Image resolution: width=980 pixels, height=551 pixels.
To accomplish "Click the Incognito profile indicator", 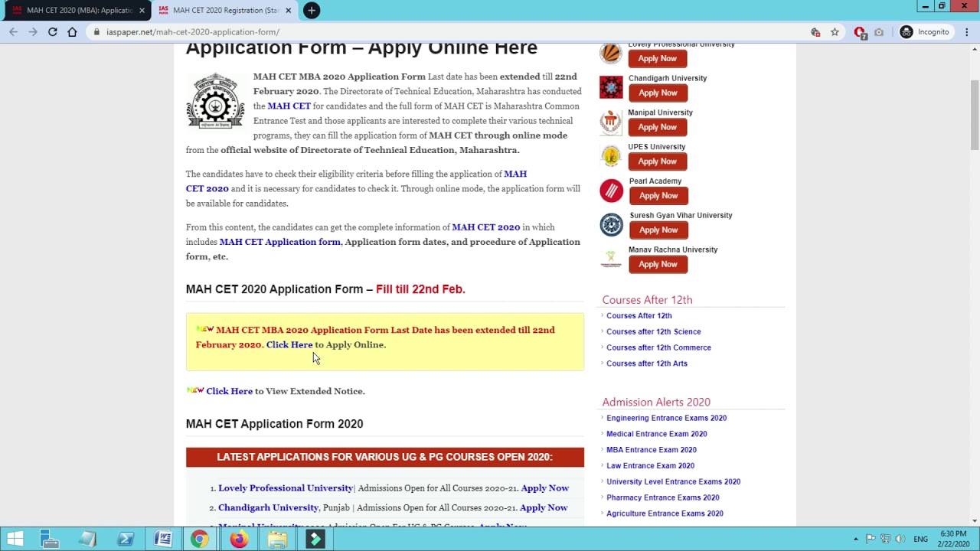I will (925, 32).
